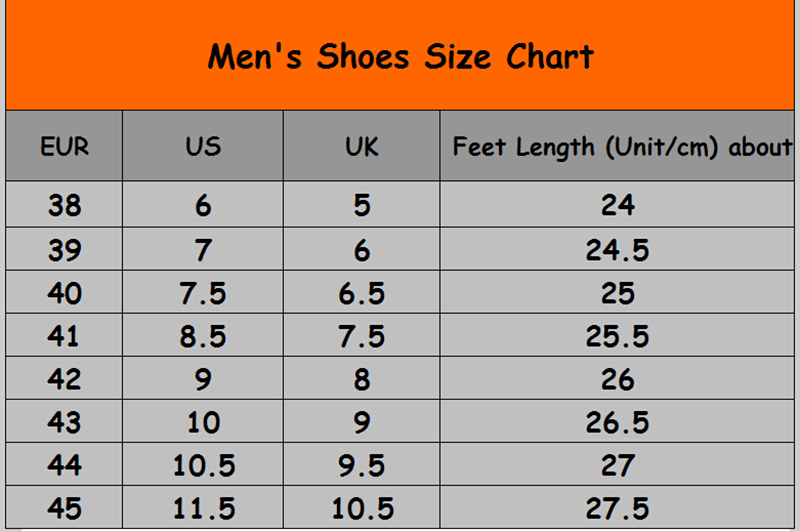Click EUR size 43 cell
Viewport: 800px width, 531px height.
(x=64, y=422)
